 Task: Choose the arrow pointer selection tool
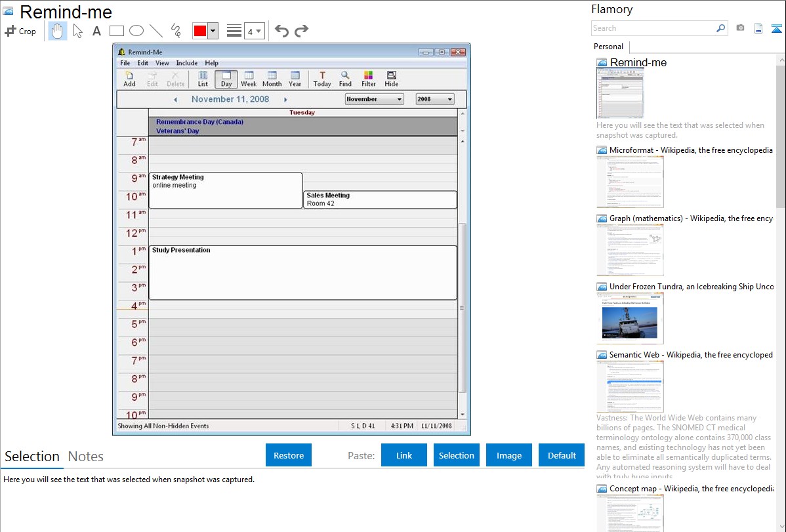pos(77,31)
